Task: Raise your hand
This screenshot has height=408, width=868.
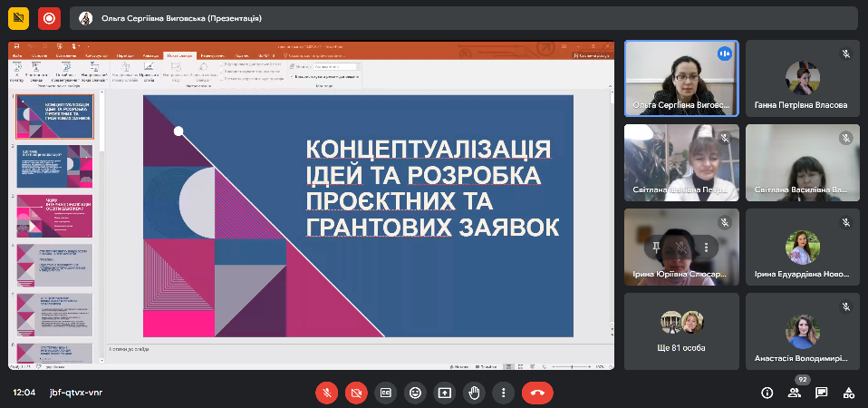Action: point(474,393)
